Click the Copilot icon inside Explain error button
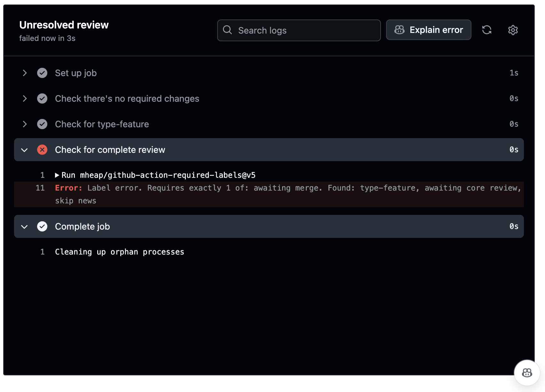This screenshot has height=392, width=545. click(x=399, y=30)
